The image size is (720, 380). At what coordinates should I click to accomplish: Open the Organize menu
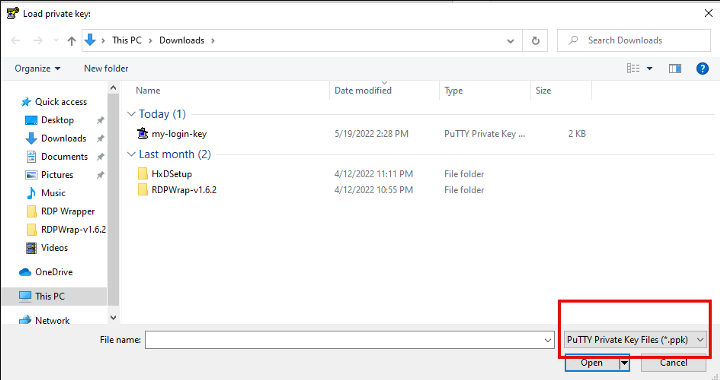click(x=37, y=68)
